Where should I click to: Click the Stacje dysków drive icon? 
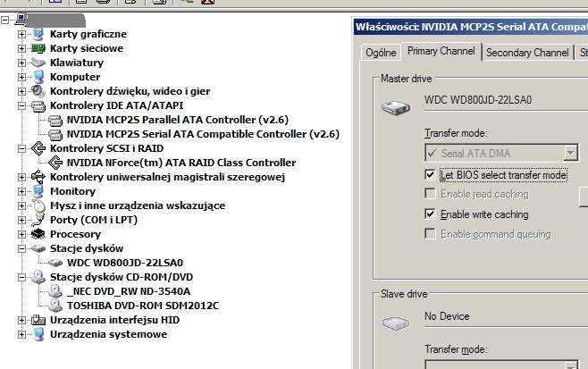(x=38, y=248)
